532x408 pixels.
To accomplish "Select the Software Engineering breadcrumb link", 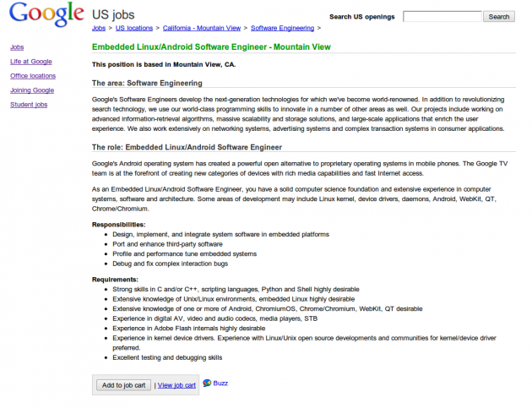I will tap(282, 28).
